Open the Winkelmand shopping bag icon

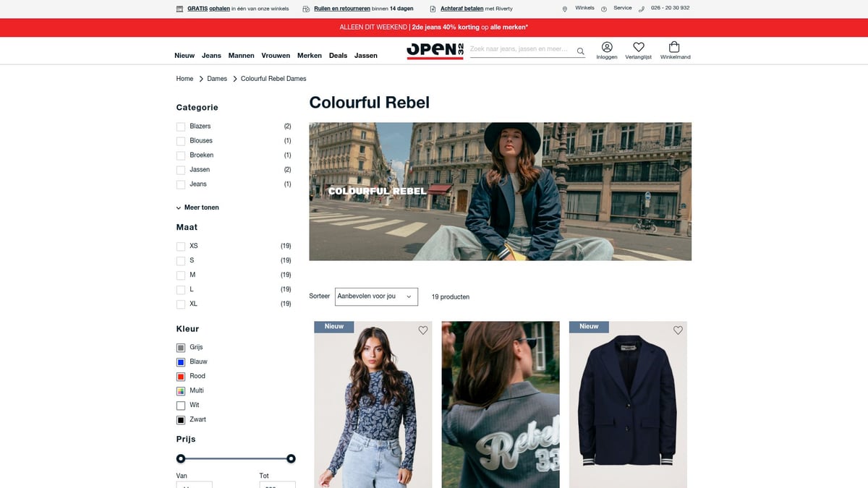pyautogui.click(x=675, y=47)
